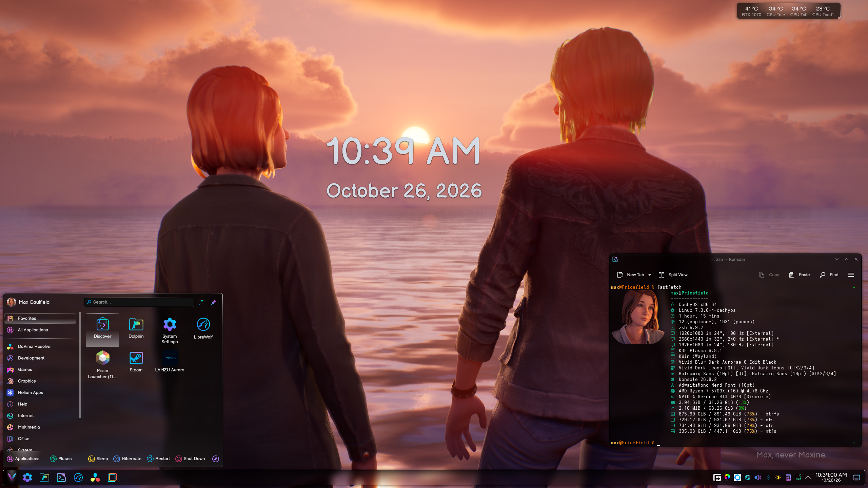868x488 pixels.
Task: Launch Dolphin file manager from Favorites
Action: coord(136,329)
